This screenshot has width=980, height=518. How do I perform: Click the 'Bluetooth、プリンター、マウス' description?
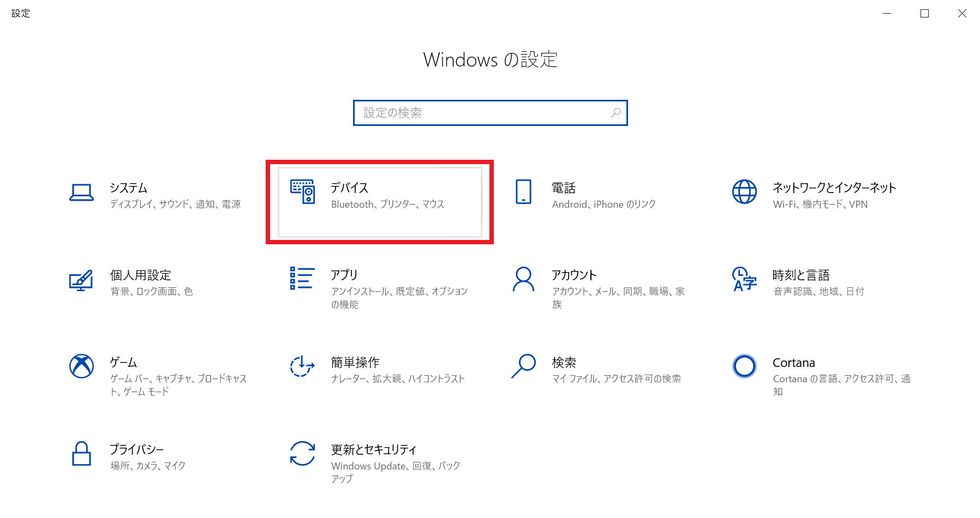click(388, 204)
